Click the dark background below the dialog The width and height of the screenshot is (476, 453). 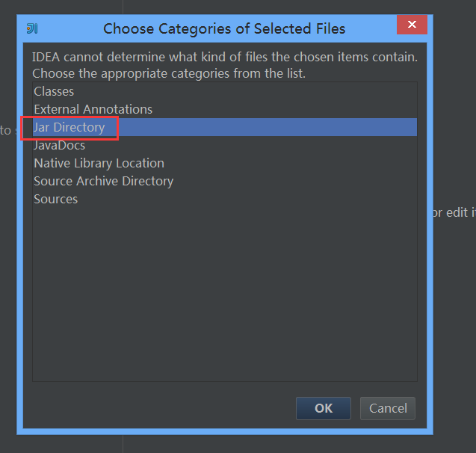point(224,443)
